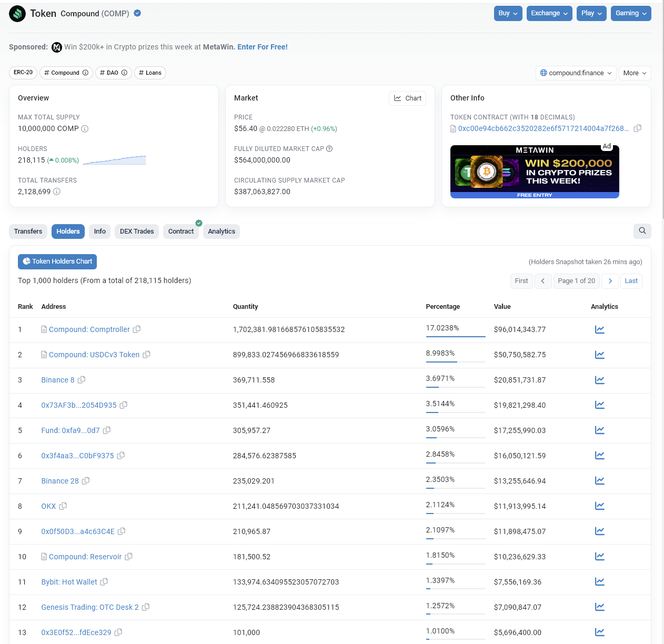The width and height of the screenshot is (664, 644).
Task: Expand the Gaming dropdown
Action: (631, 13)
